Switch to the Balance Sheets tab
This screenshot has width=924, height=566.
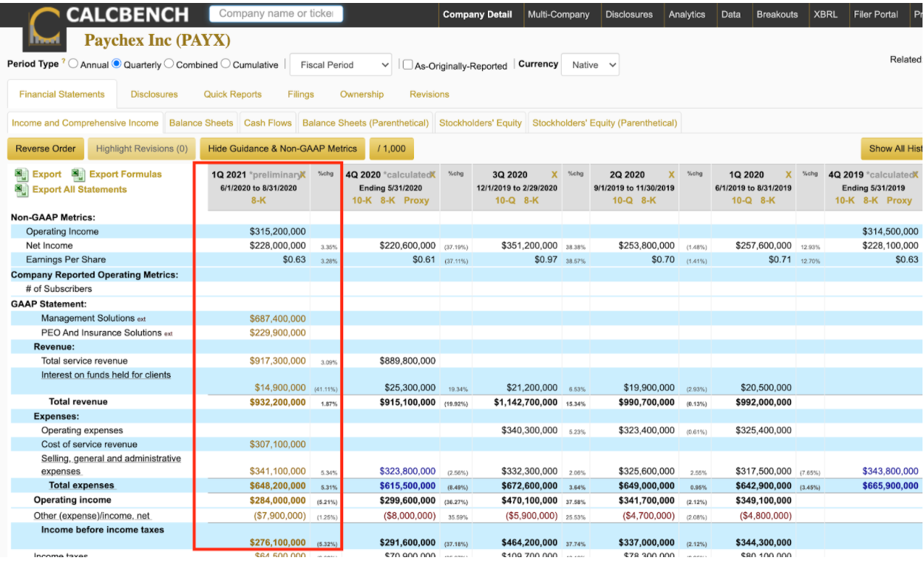click(x=201, y=123)
